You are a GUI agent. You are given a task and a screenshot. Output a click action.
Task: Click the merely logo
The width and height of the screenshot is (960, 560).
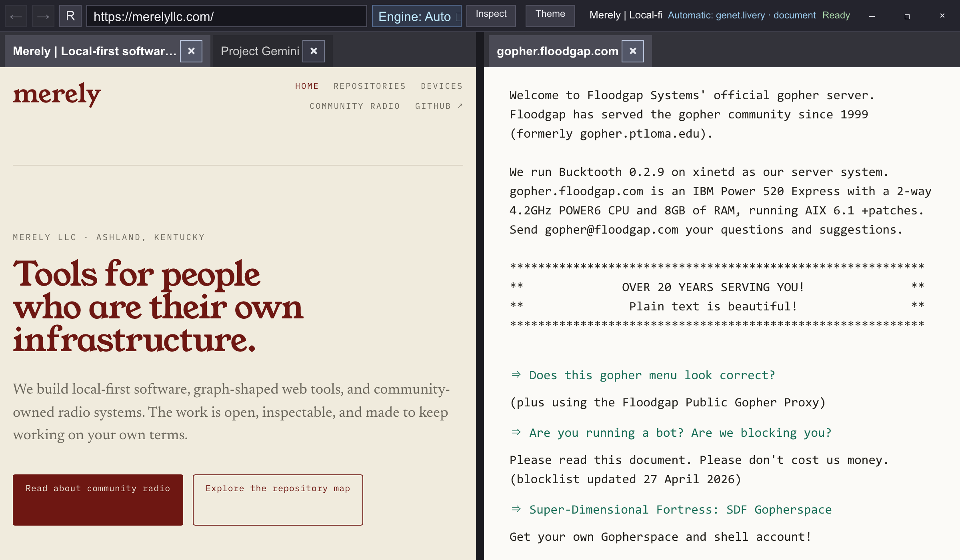(57, 94)
